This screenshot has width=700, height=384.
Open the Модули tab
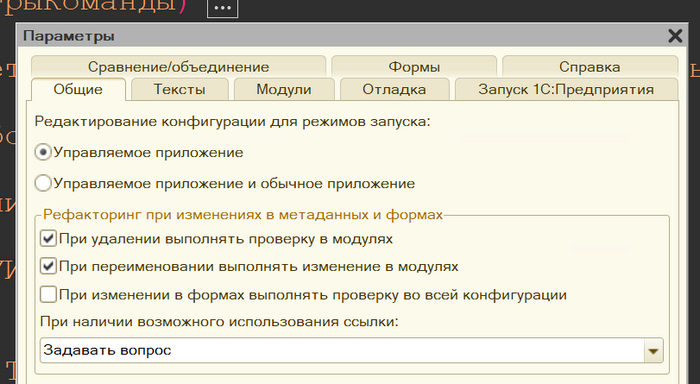pos(284,89)
